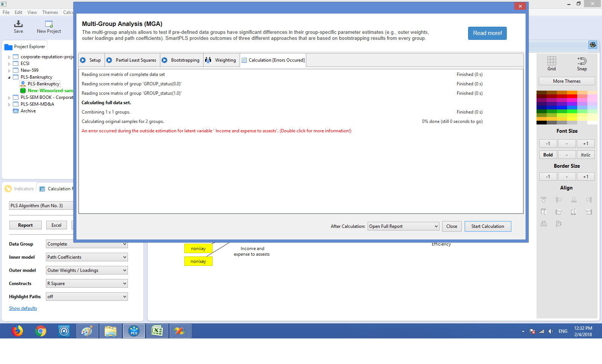Switch to the Setup tab
The height and width of the screenshot is (364, 602).
[91, 60]
